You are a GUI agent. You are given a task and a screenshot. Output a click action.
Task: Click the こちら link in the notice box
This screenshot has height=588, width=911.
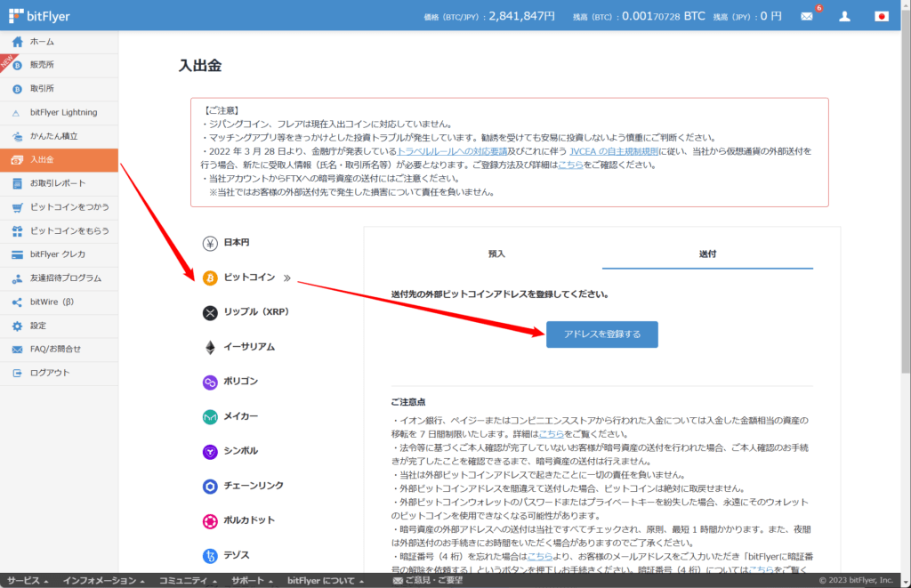570,165
